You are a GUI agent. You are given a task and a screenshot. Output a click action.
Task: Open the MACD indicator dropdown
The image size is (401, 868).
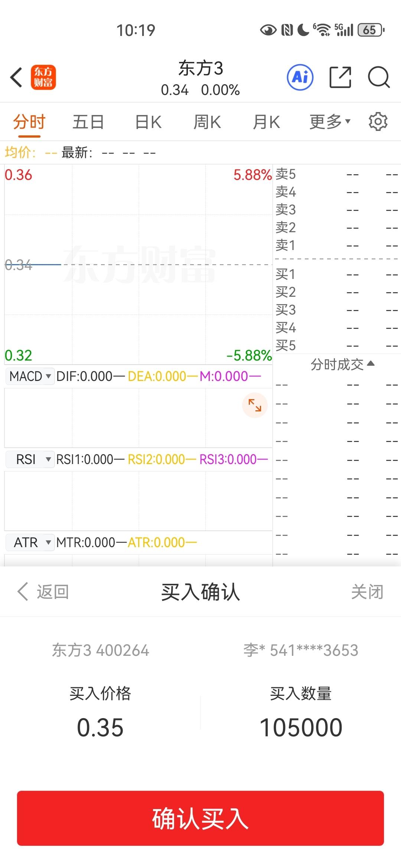30,376
